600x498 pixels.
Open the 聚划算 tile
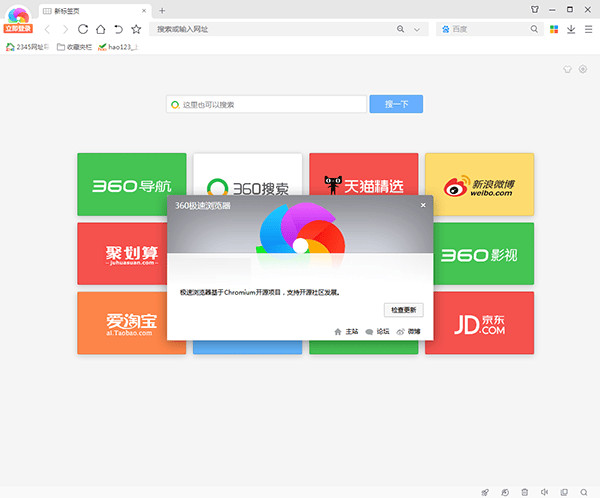coord(122,253)
